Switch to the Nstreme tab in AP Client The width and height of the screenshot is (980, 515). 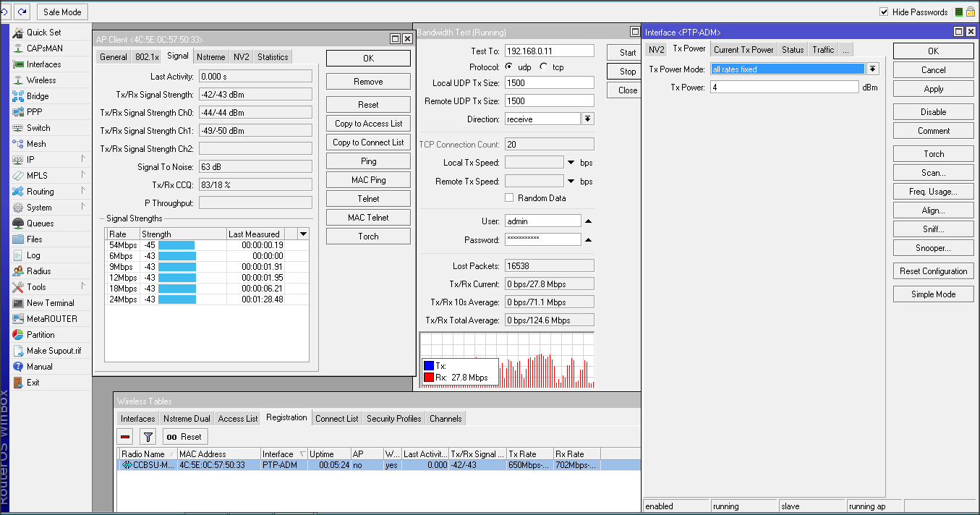point(210,57)
